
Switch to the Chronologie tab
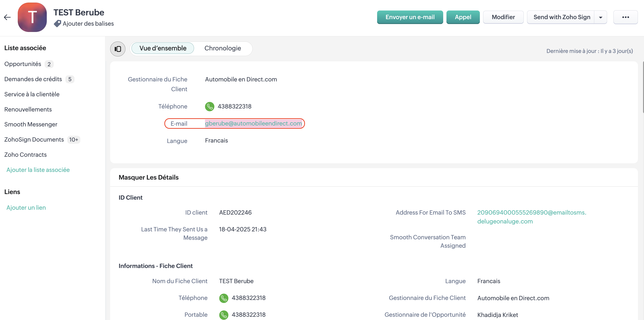point(223,48)
